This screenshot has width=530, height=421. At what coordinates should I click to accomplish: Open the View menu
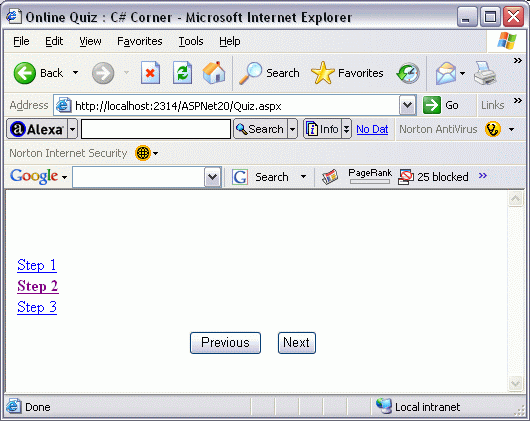pyautogui.click(x=90, y=41)
